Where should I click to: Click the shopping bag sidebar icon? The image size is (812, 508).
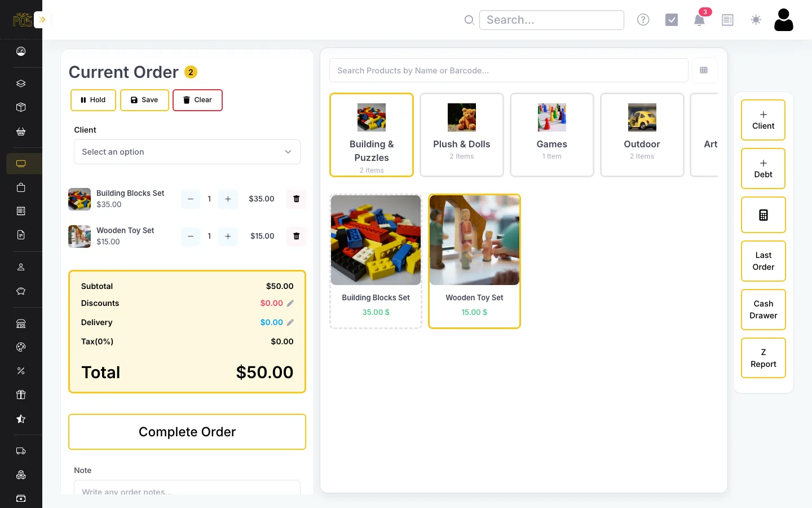(x=21, y=187)
